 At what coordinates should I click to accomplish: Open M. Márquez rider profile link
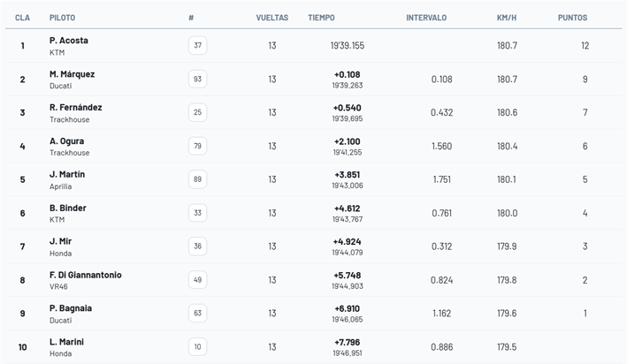pos(72,74)
